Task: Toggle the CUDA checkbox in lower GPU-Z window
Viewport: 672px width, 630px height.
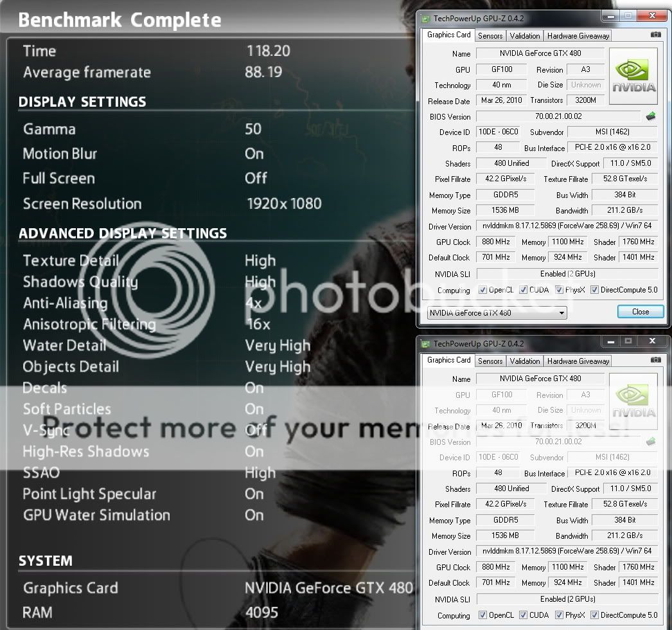Action: point(523,615)
